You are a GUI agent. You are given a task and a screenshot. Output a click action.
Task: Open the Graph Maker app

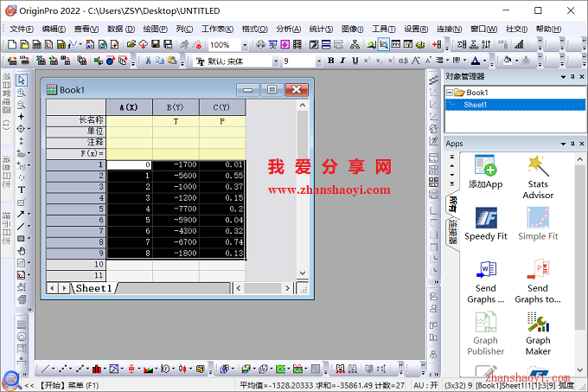(x=538, y=334)
